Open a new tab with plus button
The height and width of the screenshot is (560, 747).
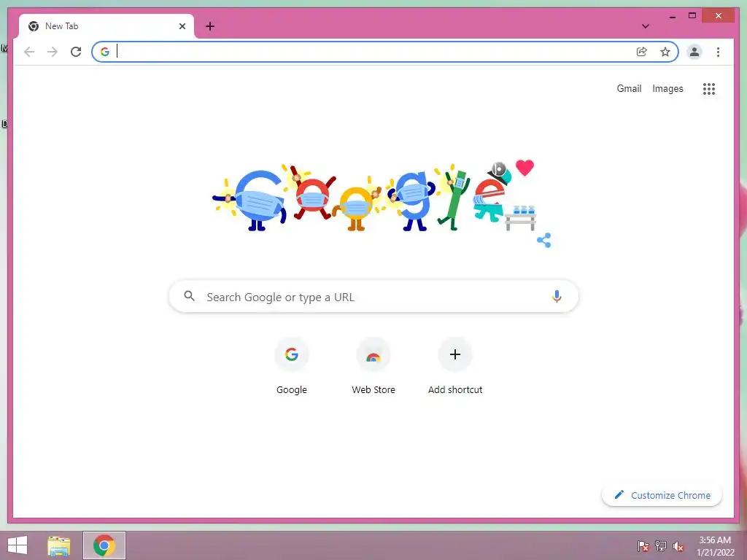[x=210, y=27]
